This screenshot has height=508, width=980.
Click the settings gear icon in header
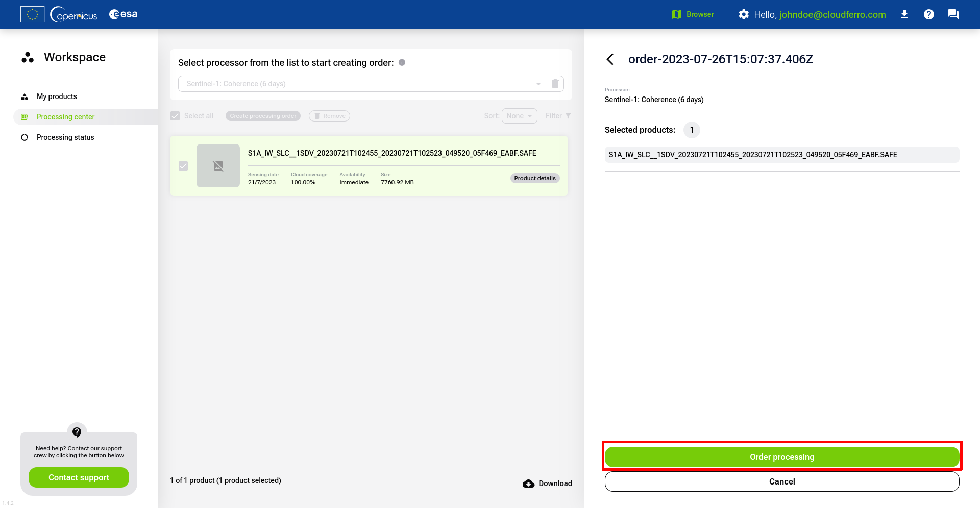(x=743, y=14)
